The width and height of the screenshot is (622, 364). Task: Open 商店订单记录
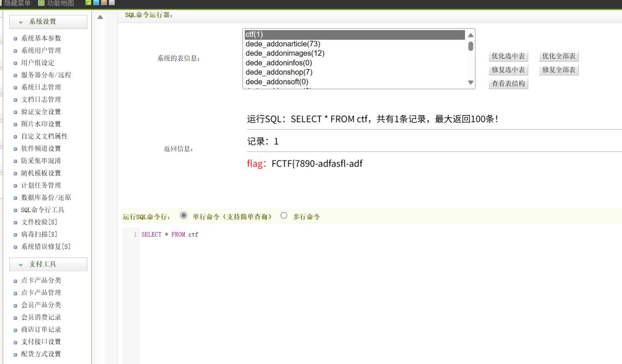41,330
